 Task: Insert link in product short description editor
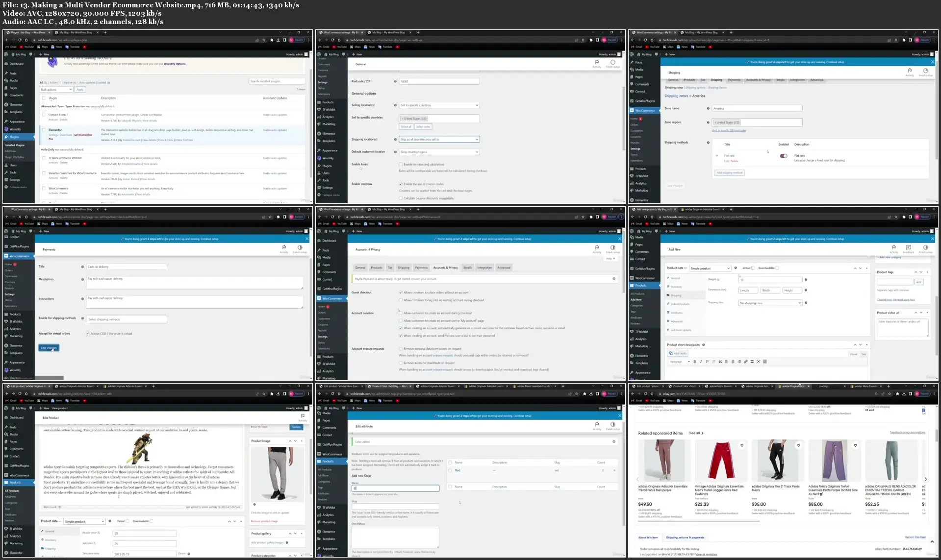(x=745, y=362)
